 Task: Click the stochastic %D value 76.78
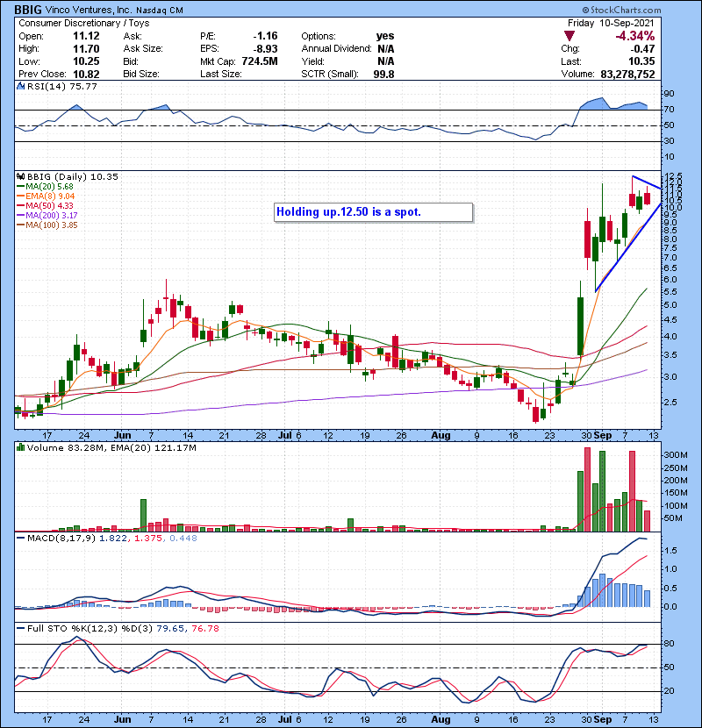(204, 629)
